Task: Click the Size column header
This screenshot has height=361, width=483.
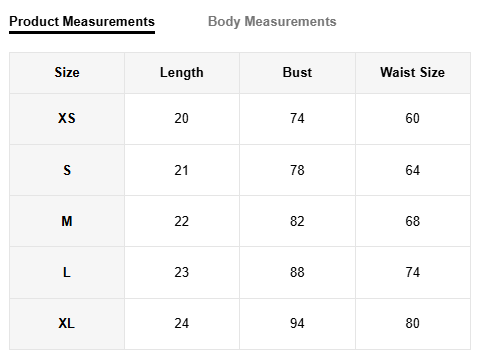Action: pyautogui.click(x=67, y=72)
